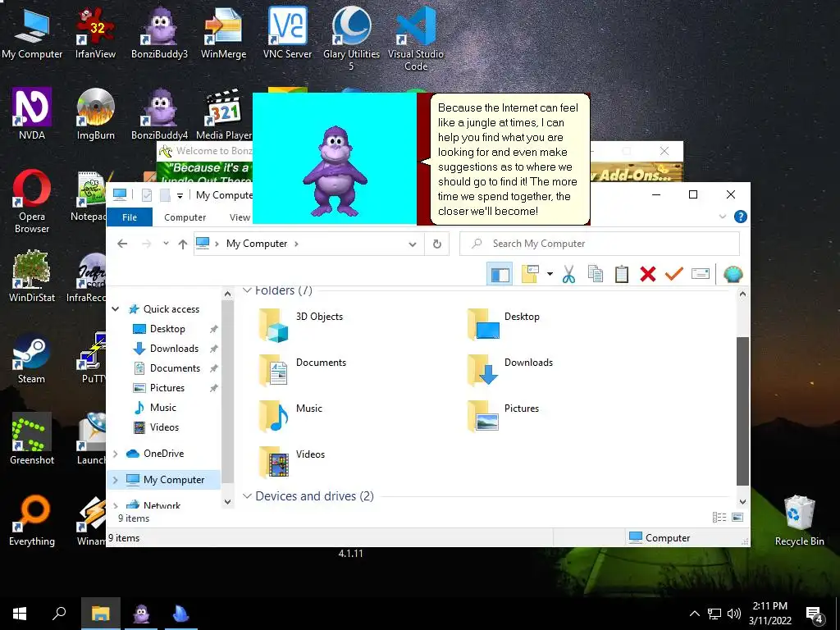Select Network in the navigation tree
840x630 pixels.
(x=162, y=504)
